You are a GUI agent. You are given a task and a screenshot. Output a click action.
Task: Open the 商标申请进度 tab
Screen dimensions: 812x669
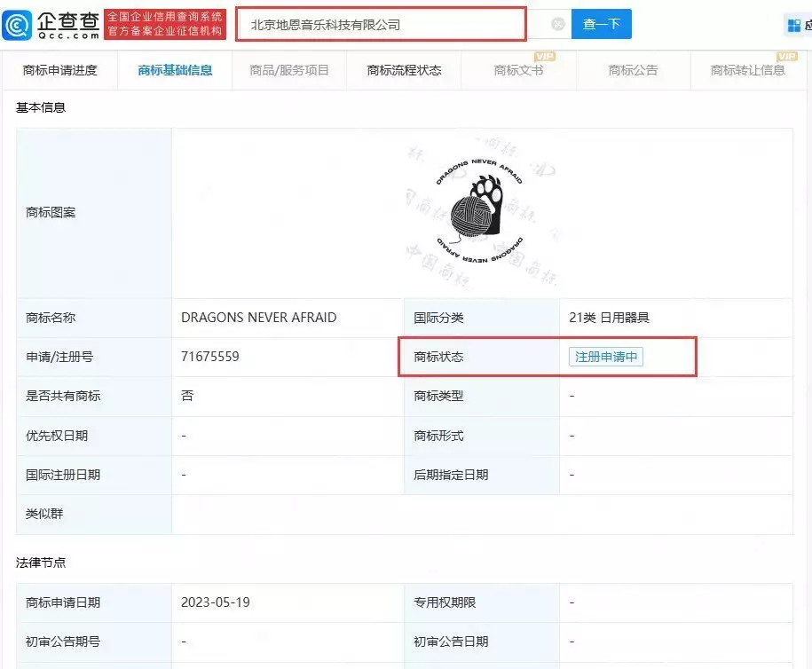point(60,70)
